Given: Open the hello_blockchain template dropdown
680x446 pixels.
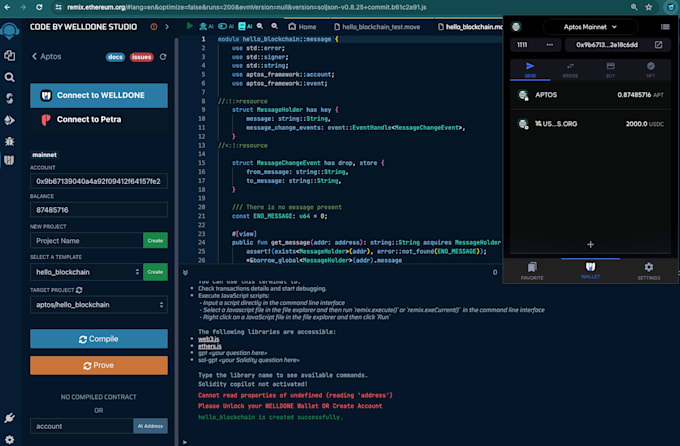Looking at the screenshot, I should point(86,272).
